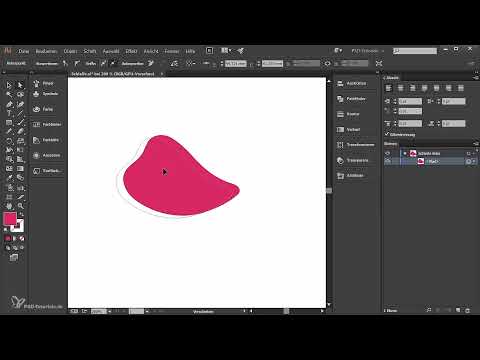Screen dimensions: 480x360
Task: Open the Pathfinder panel
Action: pos(356,99)
